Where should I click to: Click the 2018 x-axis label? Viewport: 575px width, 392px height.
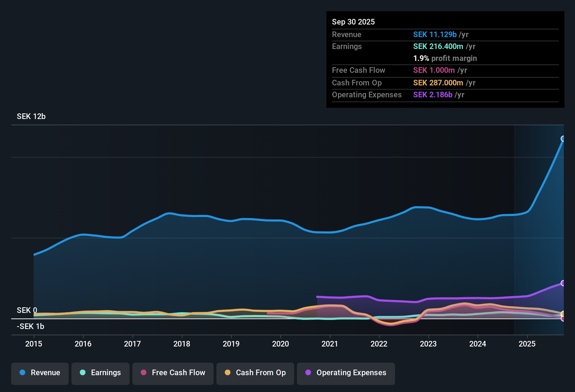click(x=182, y=344)
